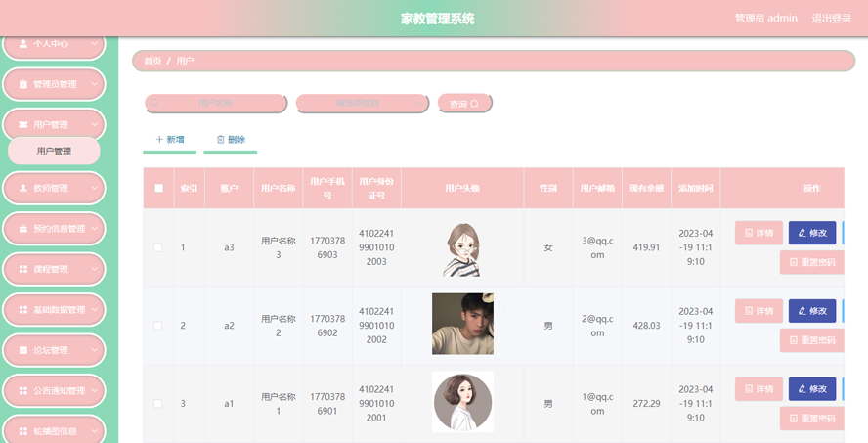
Task: Click the briefcase icon beside 预约信息管理
Action: [23, 228]
